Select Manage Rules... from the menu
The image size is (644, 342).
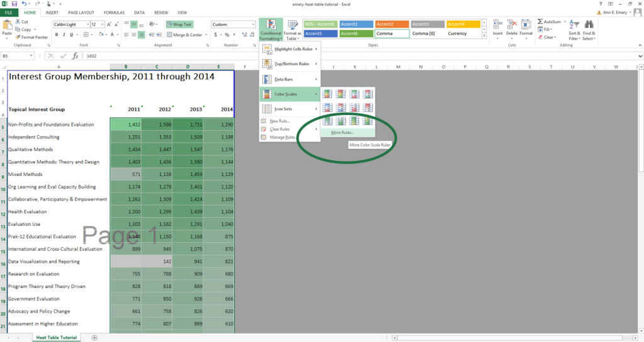282,137
